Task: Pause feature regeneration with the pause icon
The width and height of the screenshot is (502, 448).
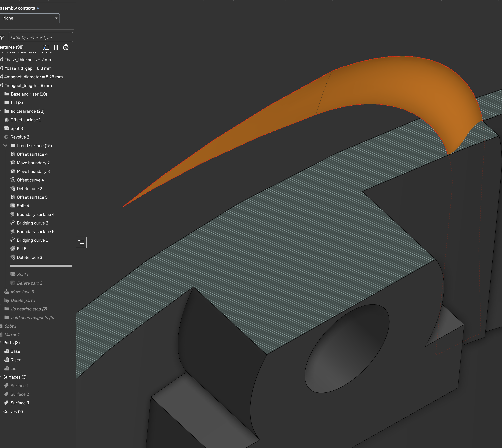Action: coord(56,47)
